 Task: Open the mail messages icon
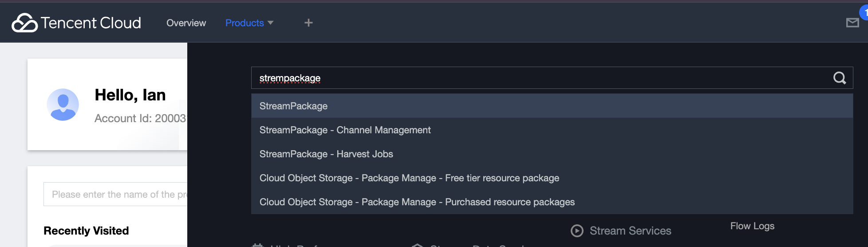point(852,23)
